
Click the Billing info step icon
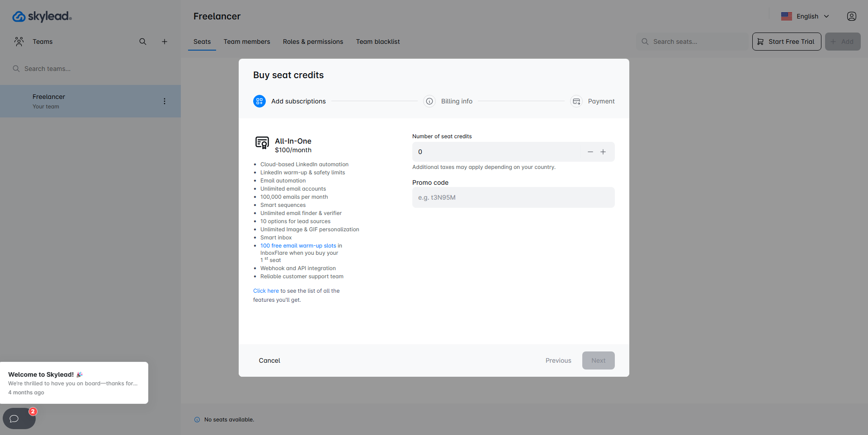point(429,101)
